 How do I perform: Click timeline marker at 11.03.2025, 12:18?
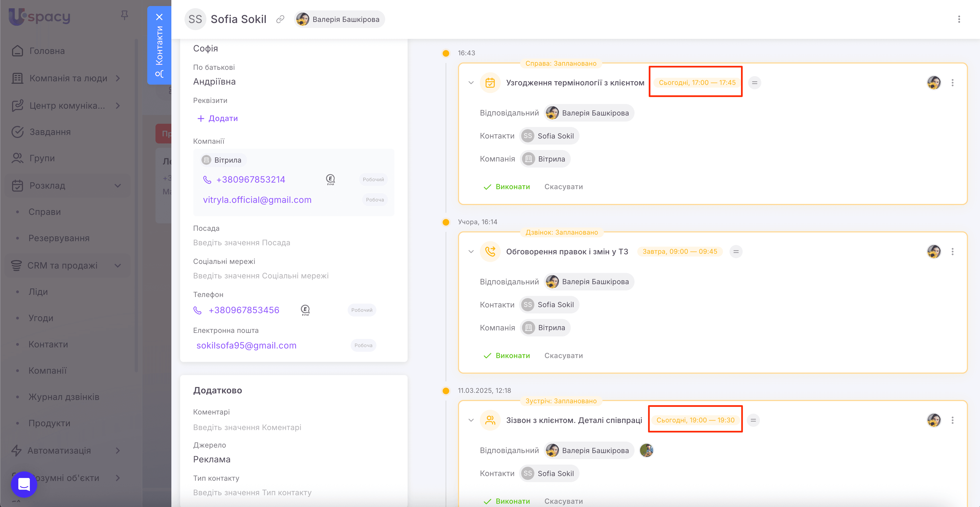click(x=446, y=391)
